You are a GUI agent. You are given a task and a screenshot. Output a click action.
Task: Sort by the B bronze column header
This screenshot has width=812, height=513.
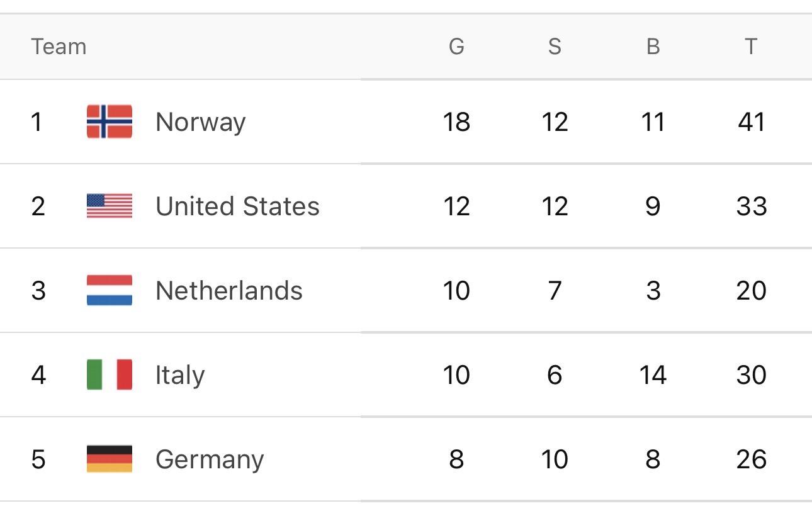(x=653, y=47)
